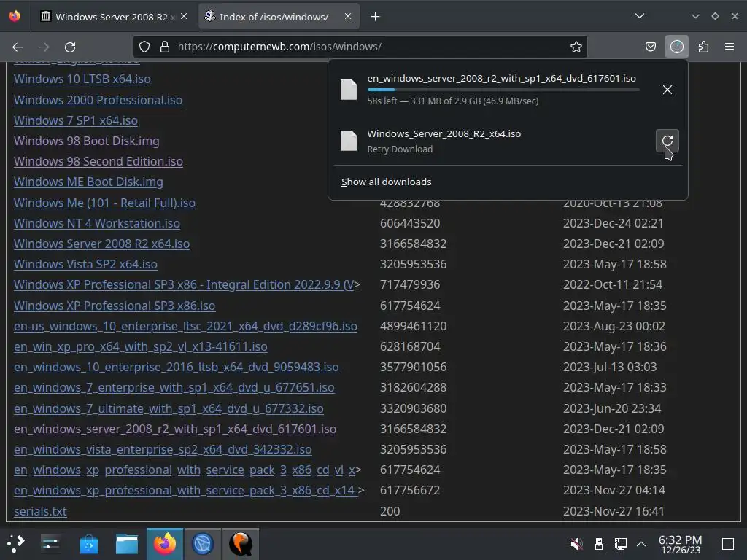Screen dimensions: 747x560
Task: Open the QEMU bird taskbar app
Action: [241, 543]
